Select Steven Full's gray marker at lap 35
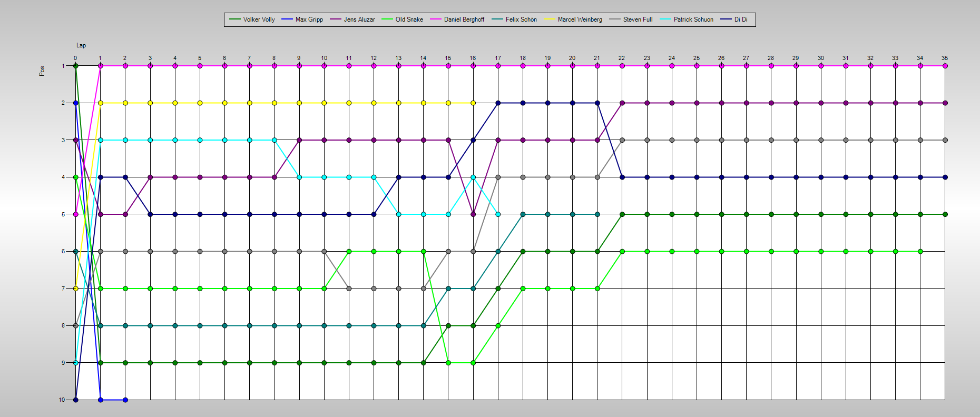The width and height of the screenshot is (980, 417). [945, 140]
